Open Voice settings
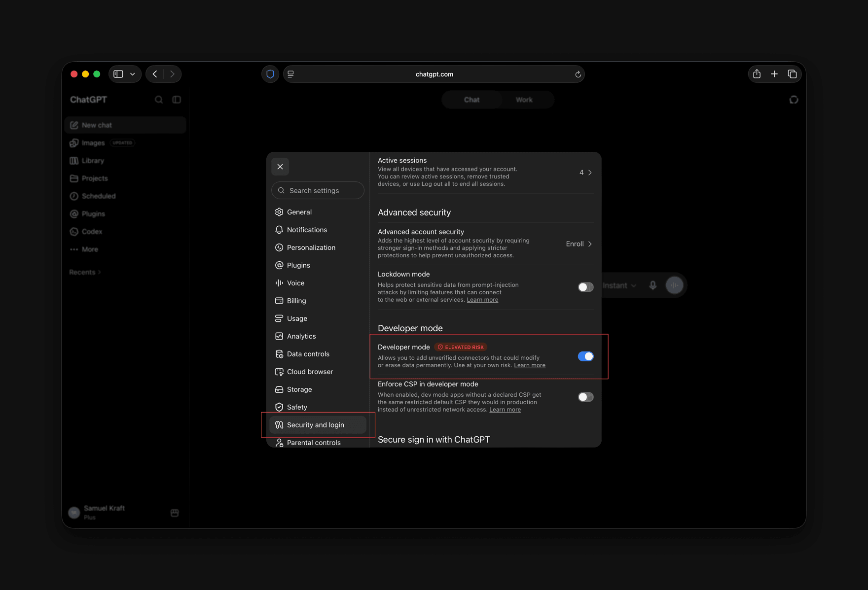The height and width of the screenshot is (590, 868). [x=318, y=283]
